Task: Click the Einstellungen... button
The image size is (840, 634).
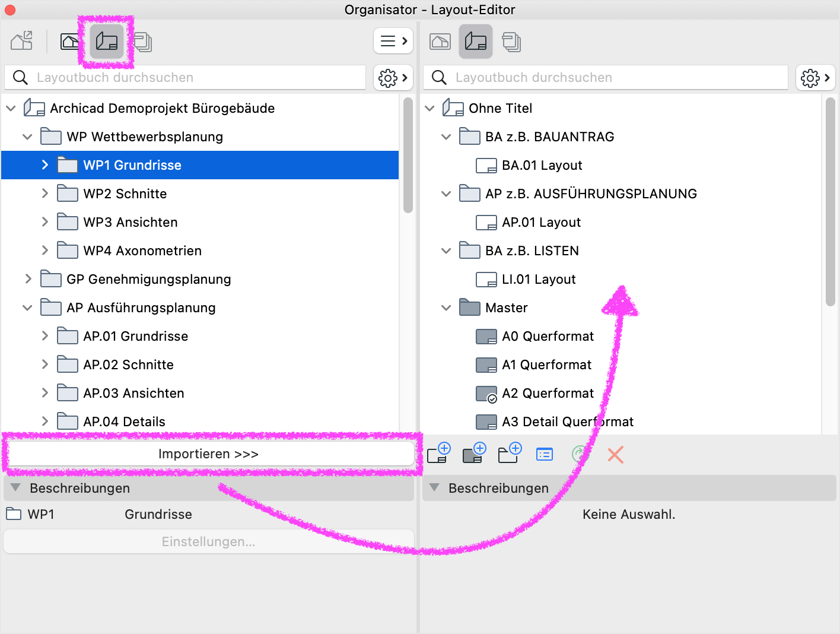Action: [x=209, y=542]
